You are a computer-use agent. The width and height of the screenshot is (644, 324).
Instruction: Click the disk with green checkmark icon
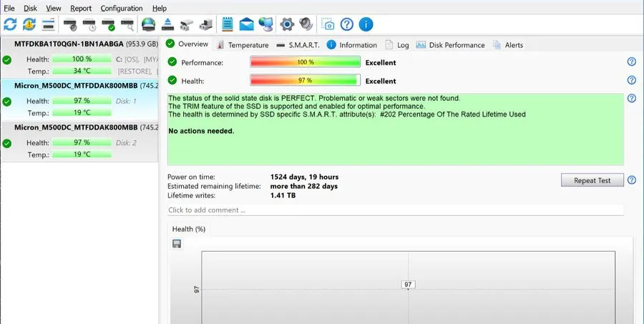coord(109,24)
